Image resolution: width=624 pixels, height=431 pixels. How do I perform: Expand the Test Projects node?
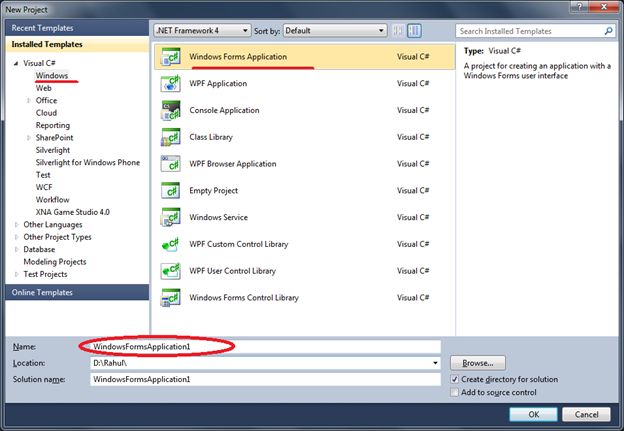16,274
